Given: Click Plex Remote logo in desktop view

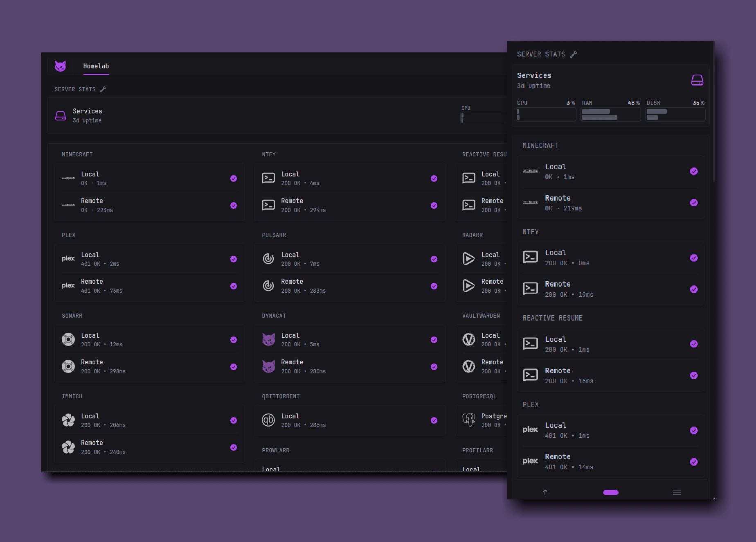Looking at the screenshot, I should (x=68, y=286).
